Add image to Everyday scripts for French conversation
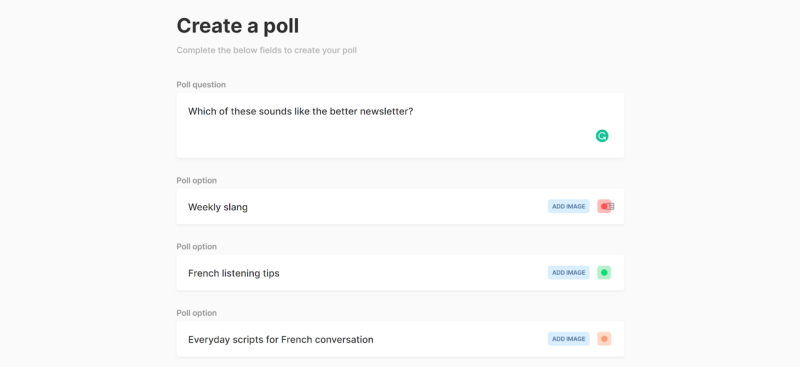Screen dimensions: 800x367 pos(569,339)
